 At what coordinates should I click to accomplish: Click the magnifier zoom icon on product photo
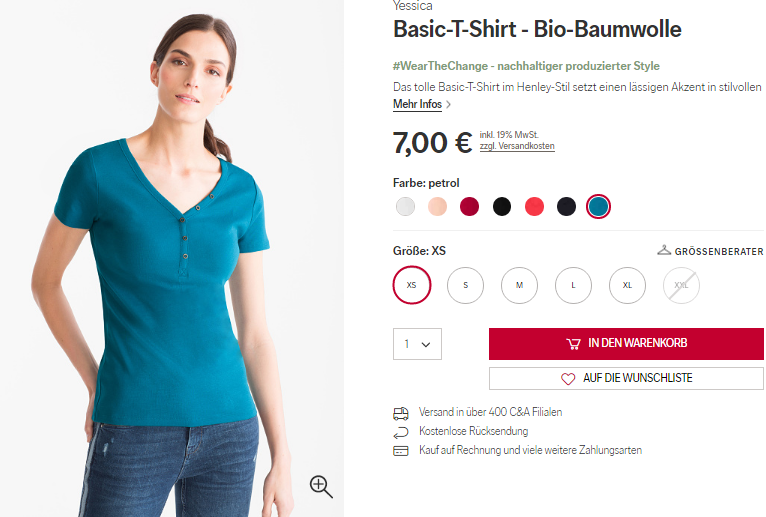[x=321, y=486]
